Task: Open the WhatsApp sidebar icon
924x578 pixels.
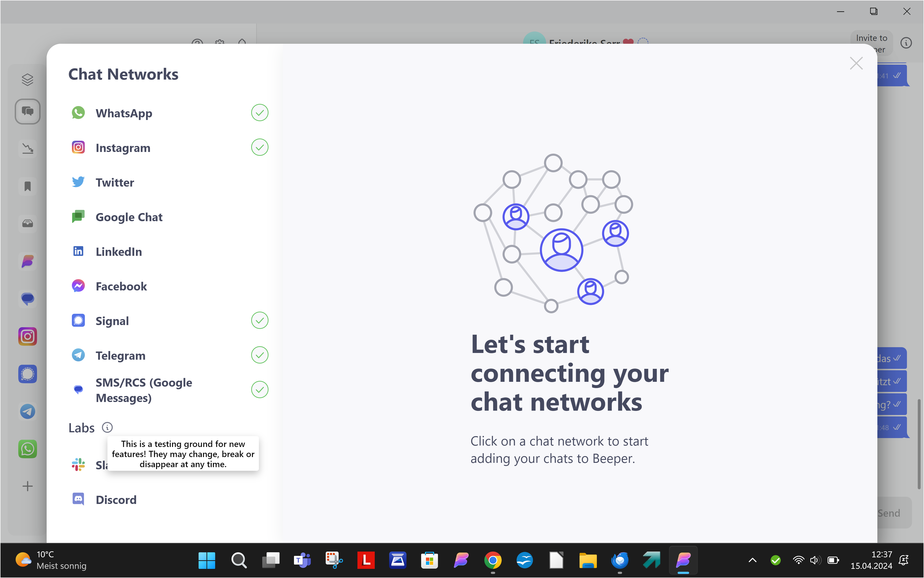Action: tap(27, 449)
